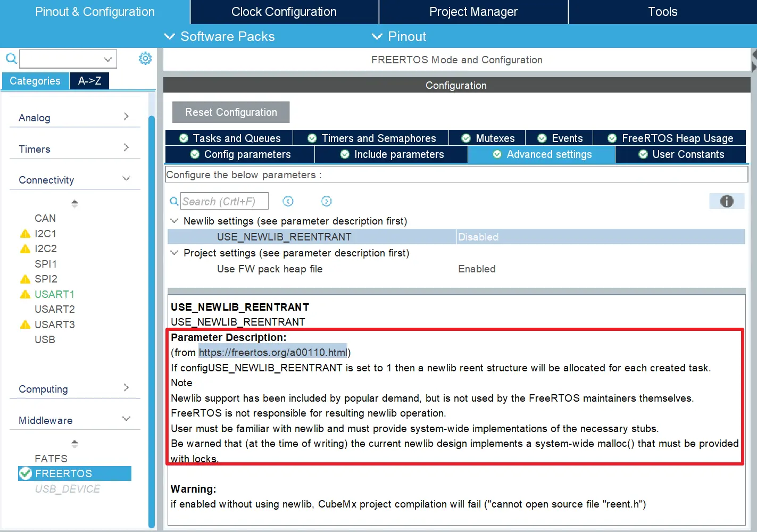Image resolution: width=757 pixels, height=532 pixels.
Task: Select the USART2 peripheral
Action: (x=55, y=309)
